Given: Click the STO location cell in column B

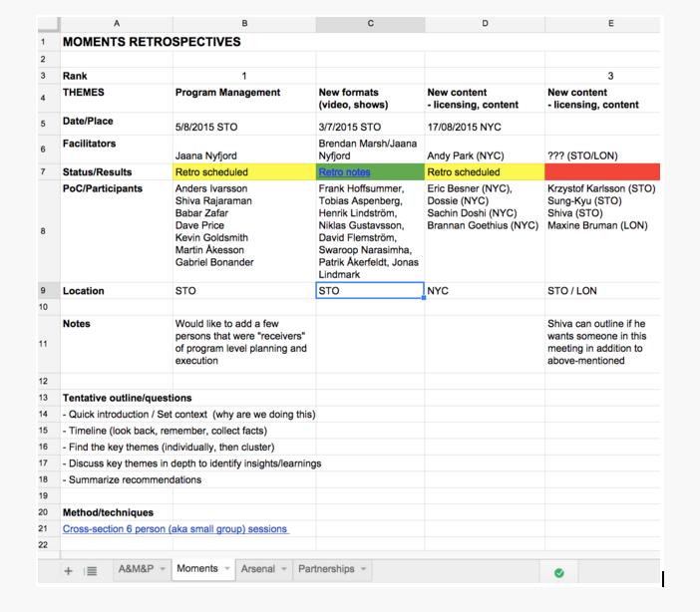Looking at the screenshot, I should (x=244, y=291).
